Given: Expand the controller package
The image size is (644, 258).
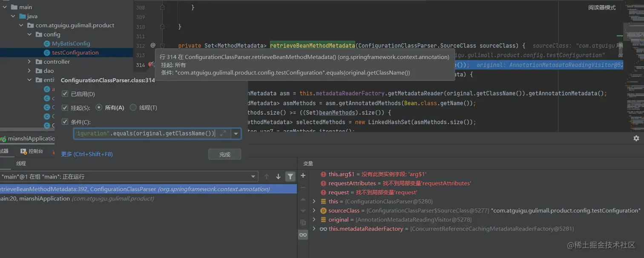Looking at the screenshot, I should (29, 62).
